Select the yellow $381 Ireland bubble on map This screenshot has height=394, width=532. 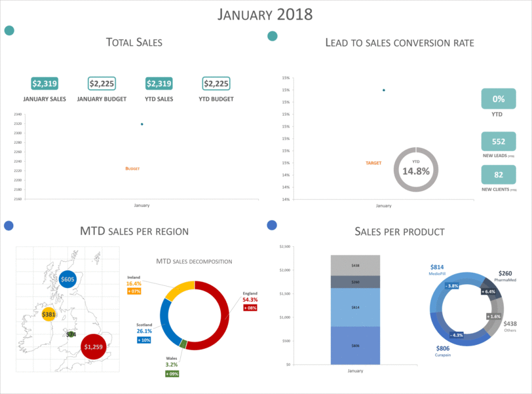pyautogui.click(x=49, y=314)
